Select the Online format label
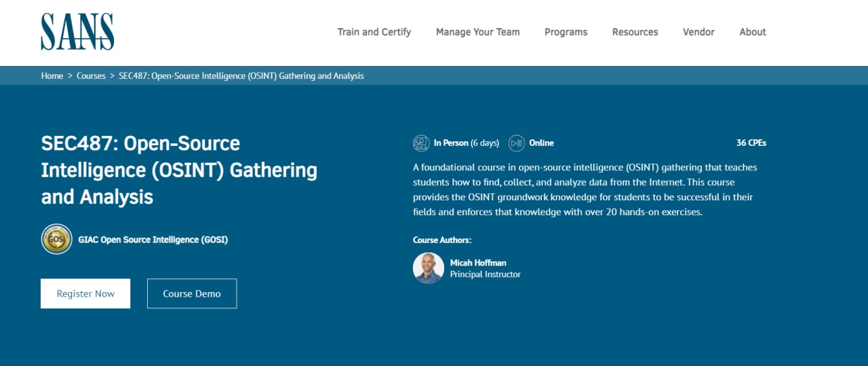Image resolution: width=868 pixels, height=366 pixels. 542,143
